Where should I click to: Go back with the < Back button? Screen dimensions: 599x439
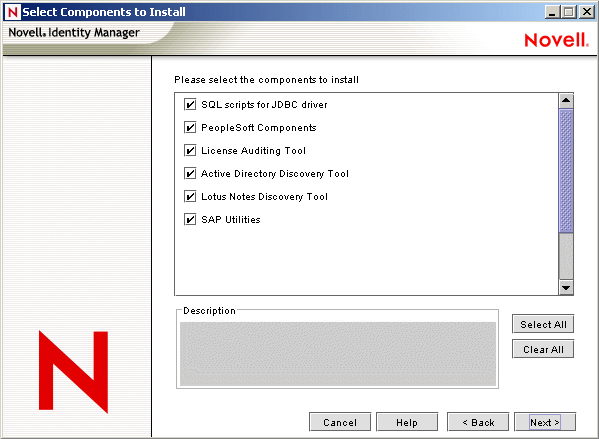[478, 422]
